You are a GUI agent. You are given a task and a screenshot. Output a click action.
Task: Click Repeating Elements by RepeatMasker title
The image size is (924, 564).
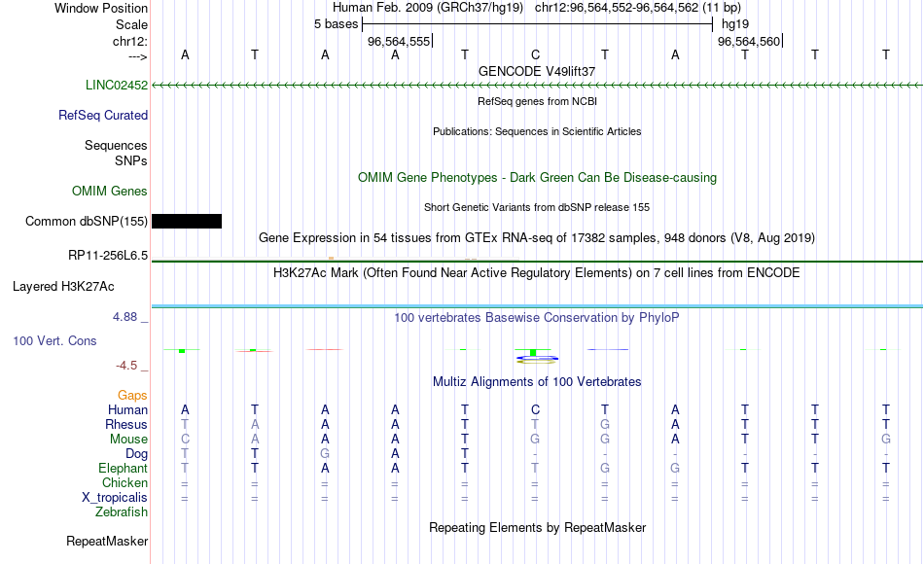(537, 527)
